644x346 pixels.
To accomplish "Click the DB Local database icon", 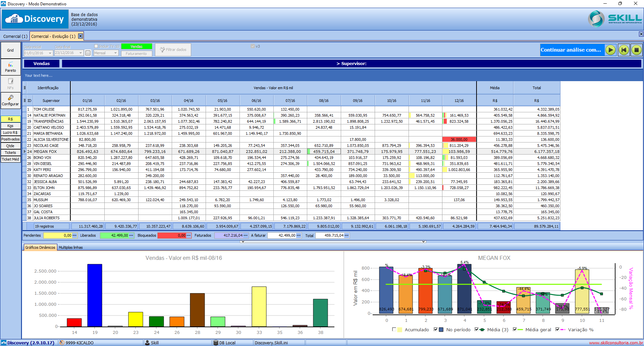I will click(216, 343).
